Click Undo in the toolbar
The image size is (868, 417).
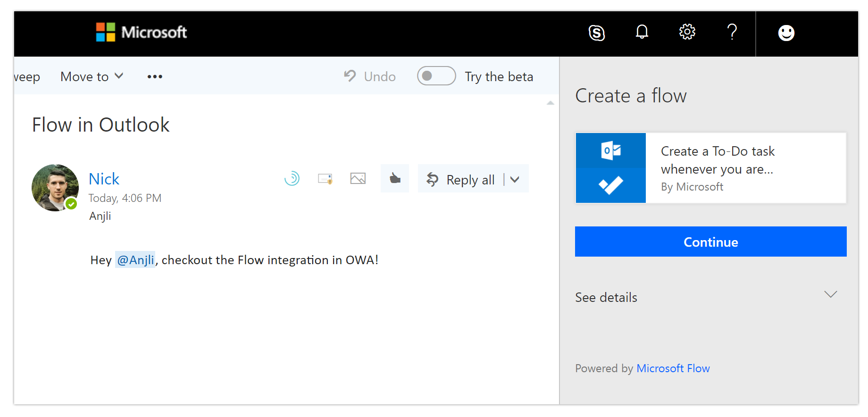(370, 76)
